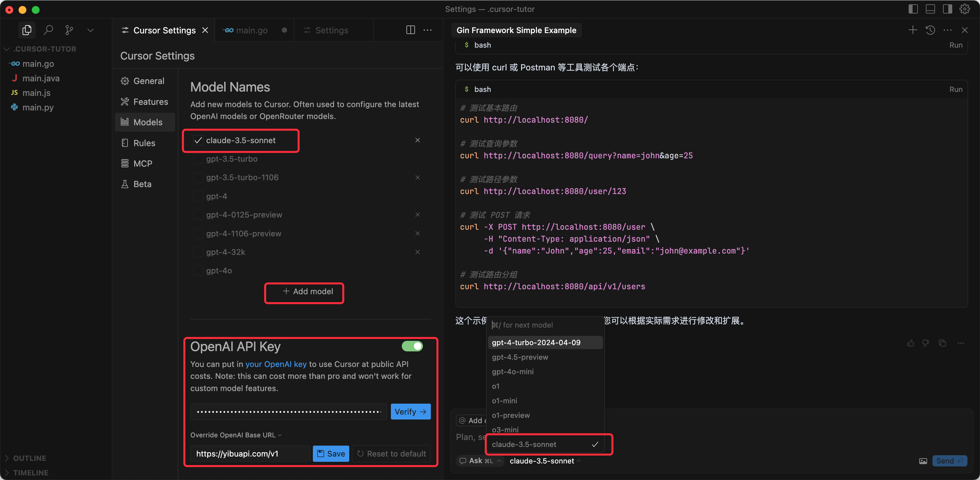The width and height of the screenshot is (980, 480).
Task: Switch to the main.go editor tab
Action: (251, 30)
